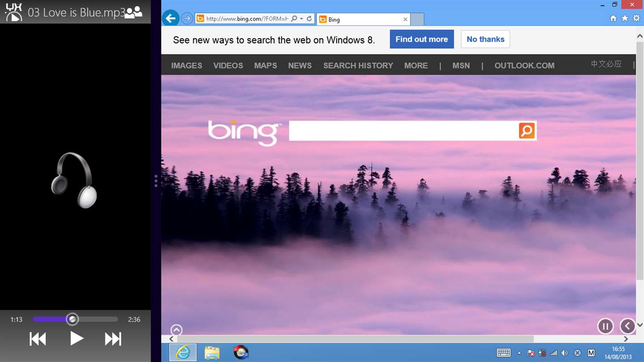Go to OUTLOOK.COM link

525,65
